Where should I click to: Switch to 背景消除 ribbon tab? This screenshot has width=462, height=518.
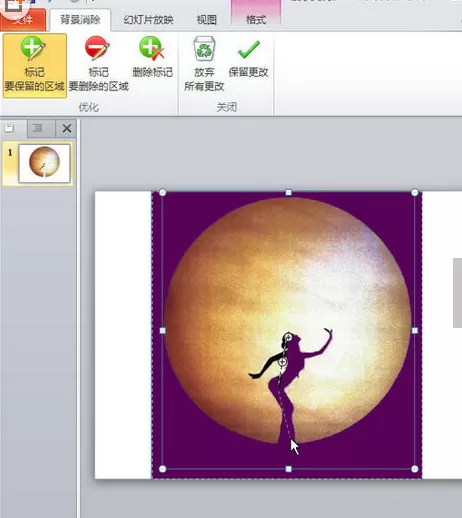80,20
